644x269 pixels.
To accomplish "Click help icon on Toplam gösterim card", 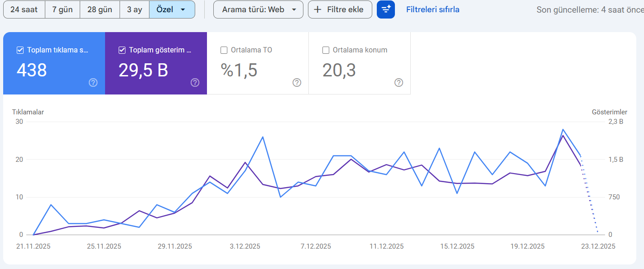I will pos(195,82).
